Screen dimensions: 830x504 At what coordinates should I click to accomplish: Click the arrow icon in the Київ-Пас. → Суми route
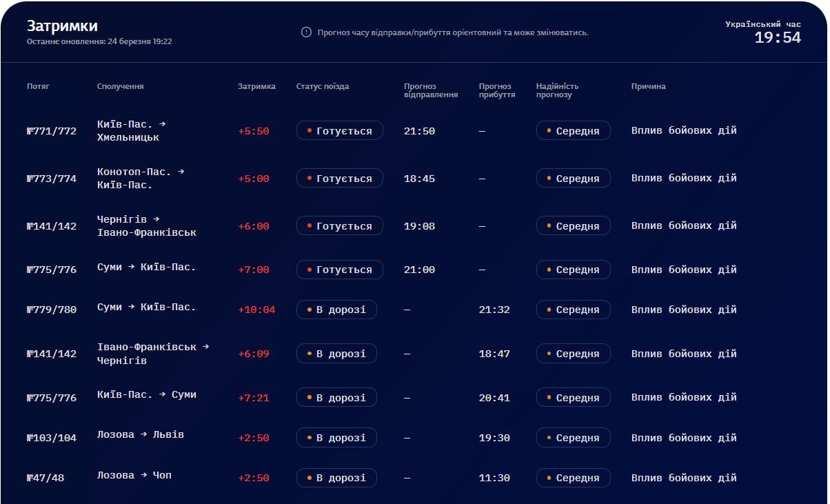pyautogui.click(x=163, y=394)
